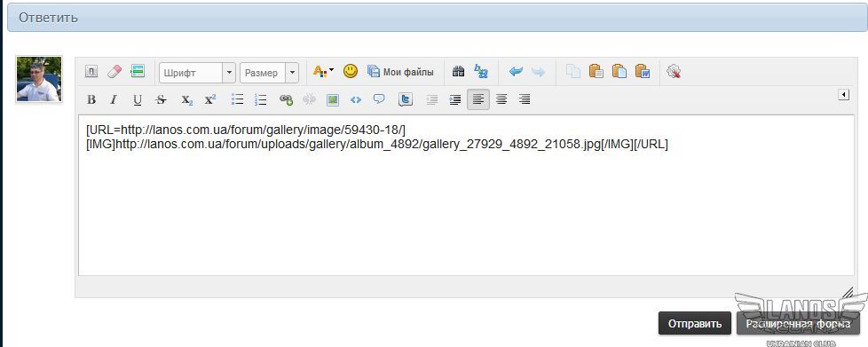Open Мои файлы attachments
Screen dimensions: 868x347
click(401, 72)
